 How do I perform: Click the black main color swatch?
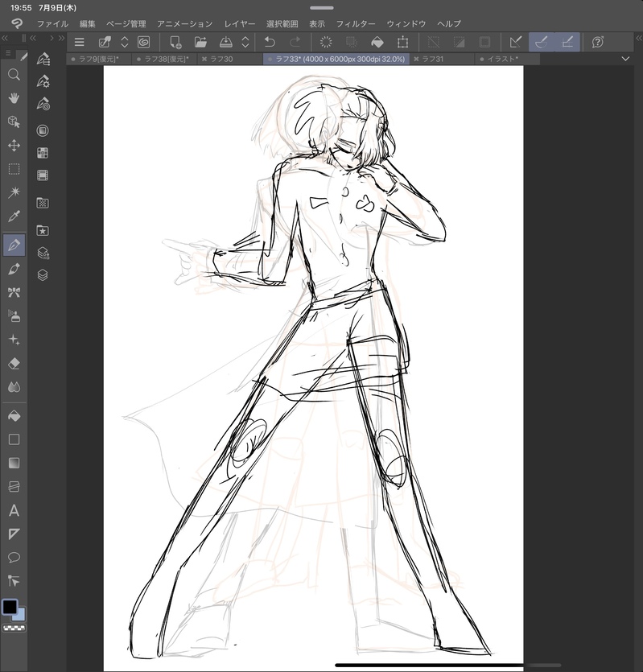point(10,607)
